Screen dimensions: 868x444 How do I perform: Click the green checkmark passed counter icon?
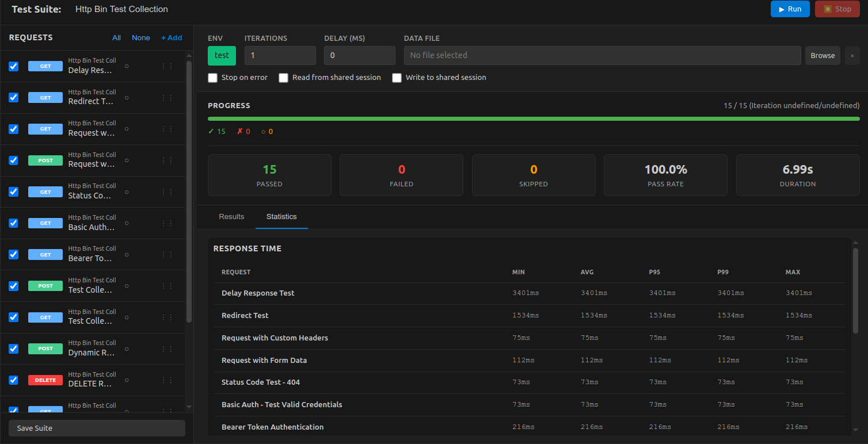coord(211,131)
